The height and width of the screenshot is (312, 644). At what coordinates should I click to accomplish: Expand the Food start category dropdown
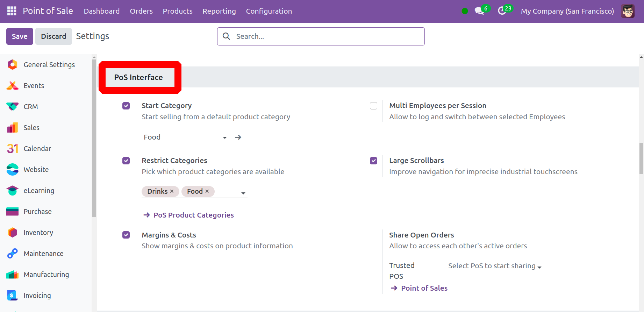[x=224, y=137]
